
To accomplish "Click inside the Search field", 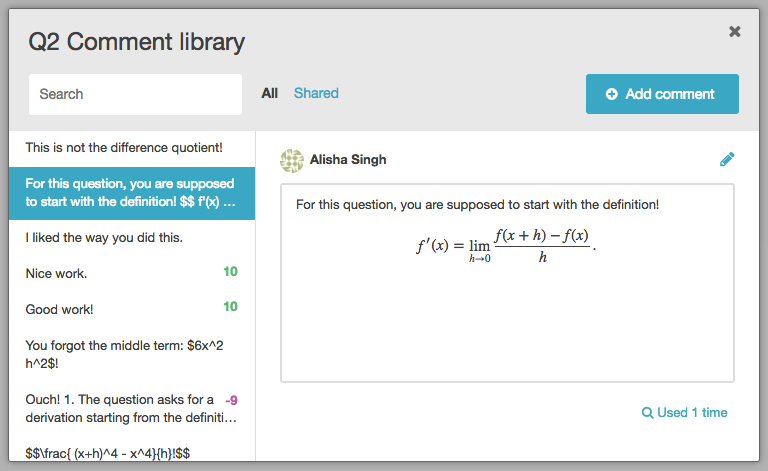I will (x=135, y=94).
